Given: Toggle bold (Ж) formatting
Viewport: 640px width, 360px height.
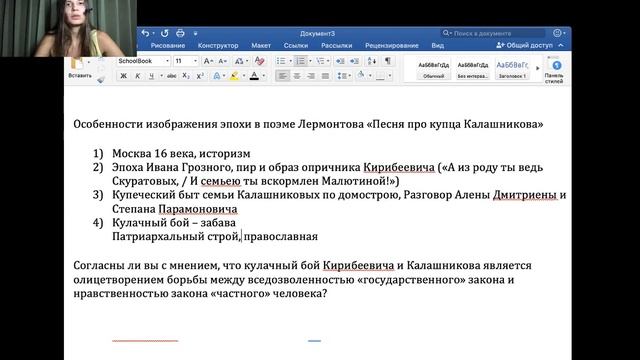Looking at the screenshot, I should pyautogui.click(x=123, y=76).
